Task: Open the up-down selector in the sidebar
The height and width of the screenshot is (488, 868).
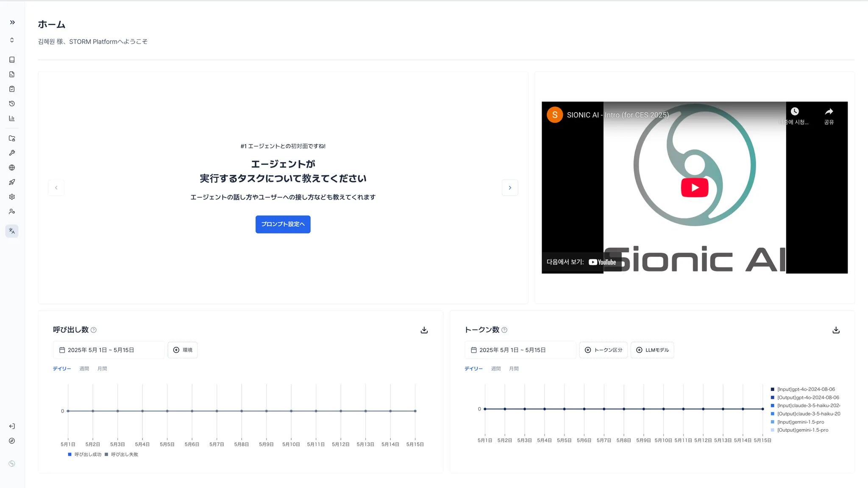Action: 12,40
